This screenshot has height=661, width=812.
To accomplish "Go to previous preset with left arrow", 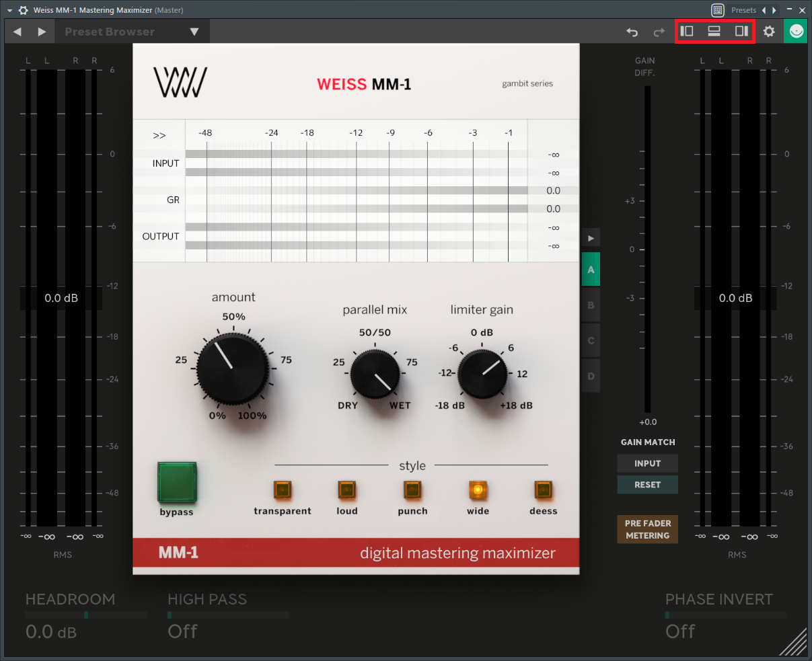I will click(x=17, y=32).
